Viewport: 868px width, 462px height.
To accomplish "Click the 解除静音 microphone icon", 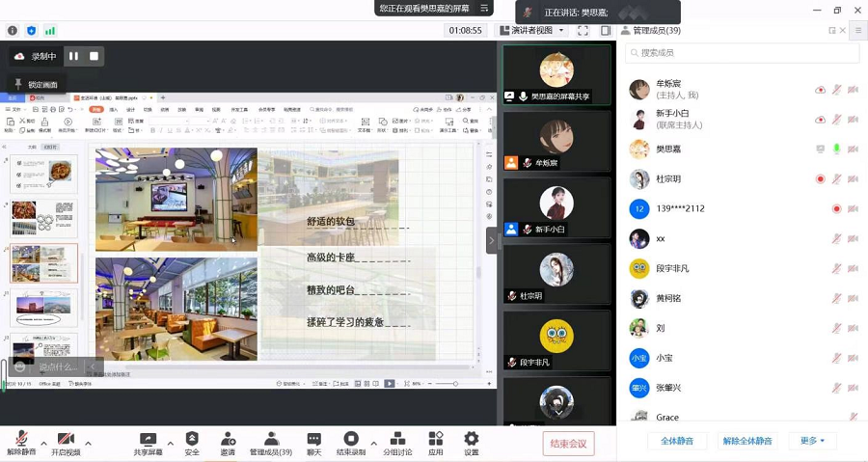I will point(20,439).
